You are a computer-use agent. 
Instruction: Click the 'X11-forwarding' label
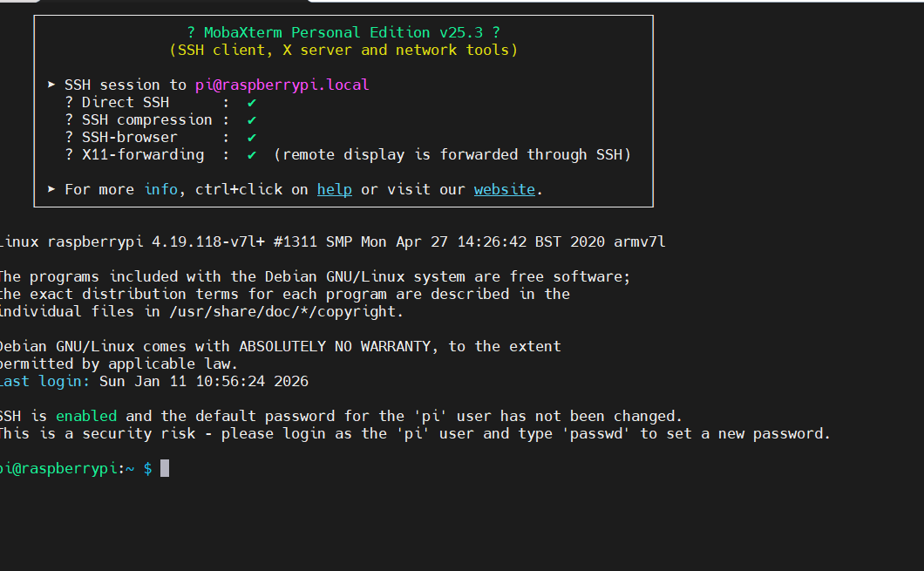pyautogui.click(x=143, y=154)
